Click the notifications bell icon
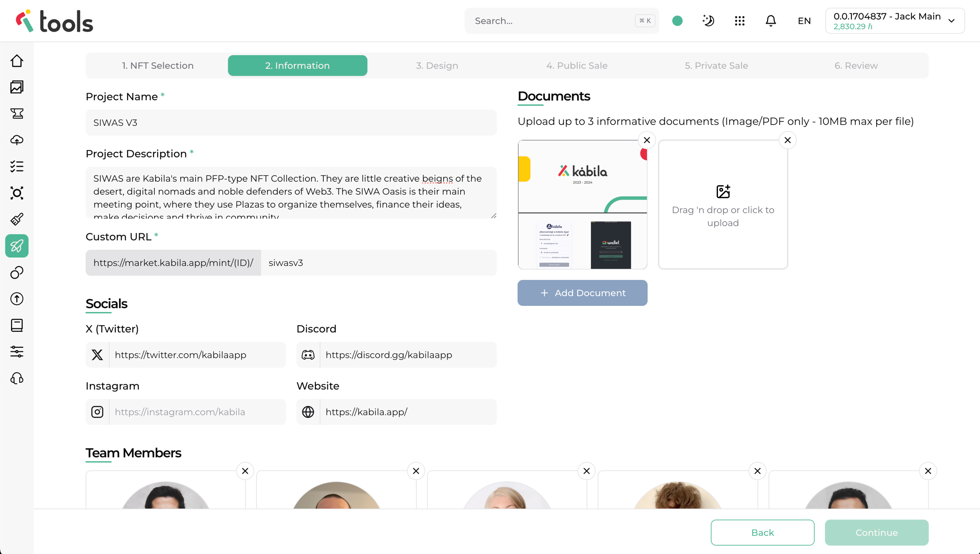 coord(771,21)
